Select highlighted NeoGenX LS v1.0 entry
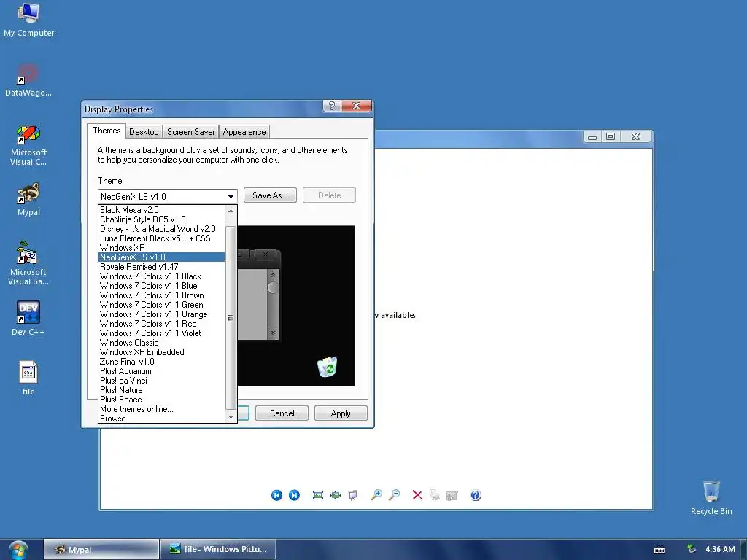747x560 pixels. 161,257
